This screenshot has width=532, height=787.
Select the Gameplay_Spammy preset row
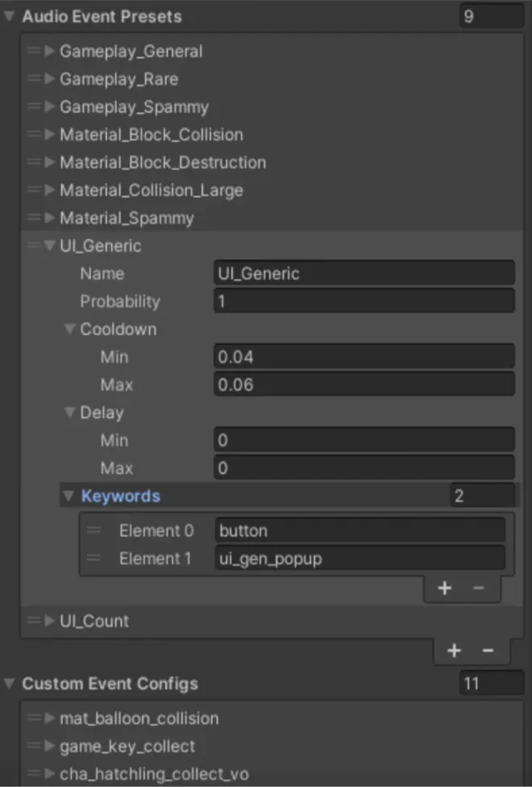[134, 107]
